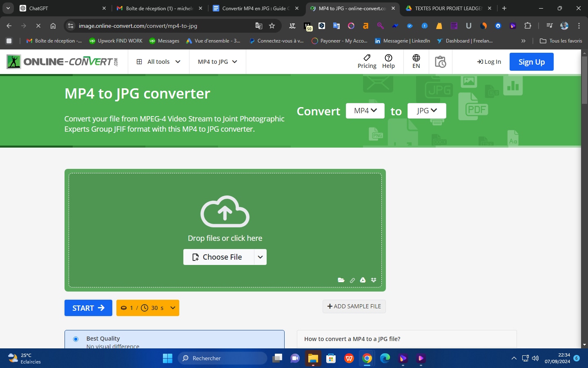The width and height of the screenshot is (588, 368).
Task: Click the START button
Action: pyautogui.click(x=88, y=308)
